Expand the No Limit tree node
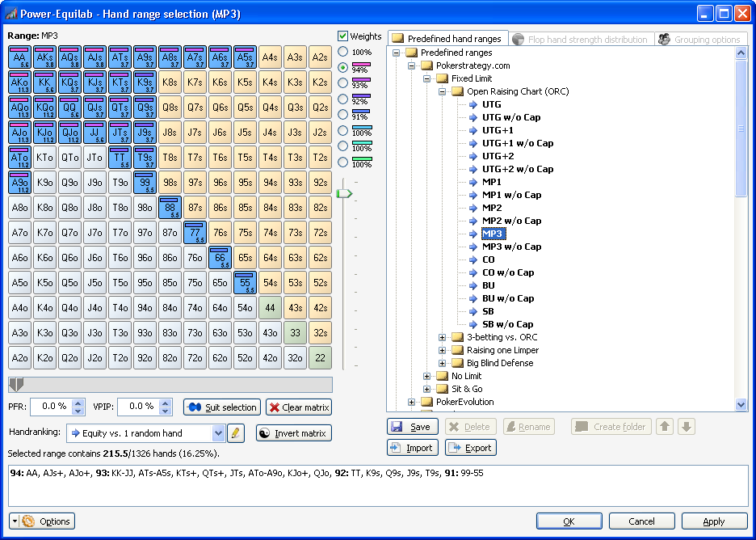This screenshot has width=756, height=540. [x=426, y=376]
